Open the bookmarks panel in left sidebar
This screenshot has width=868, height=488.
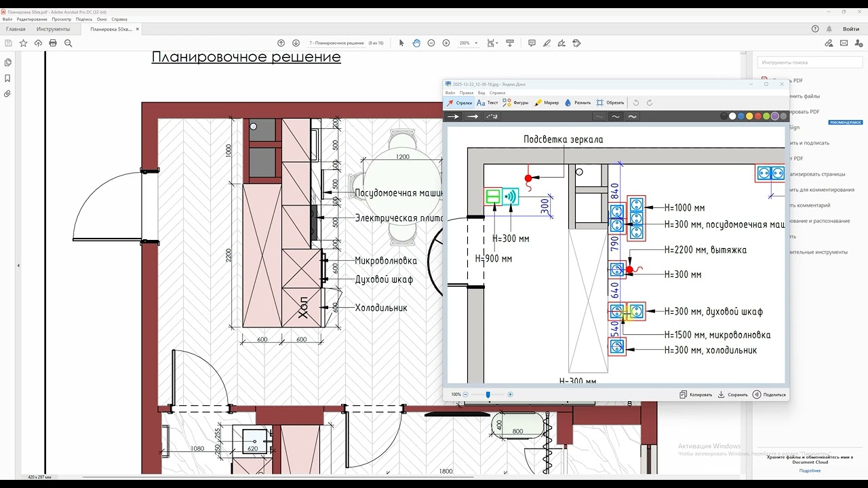[8, 78]
